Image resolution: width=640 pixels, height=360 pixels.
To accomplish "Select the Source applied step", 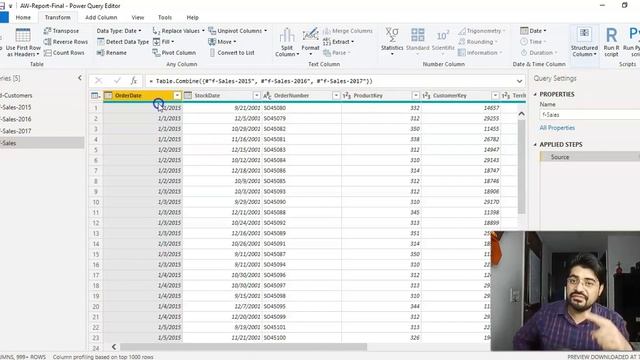I will [x=590, y=157].
